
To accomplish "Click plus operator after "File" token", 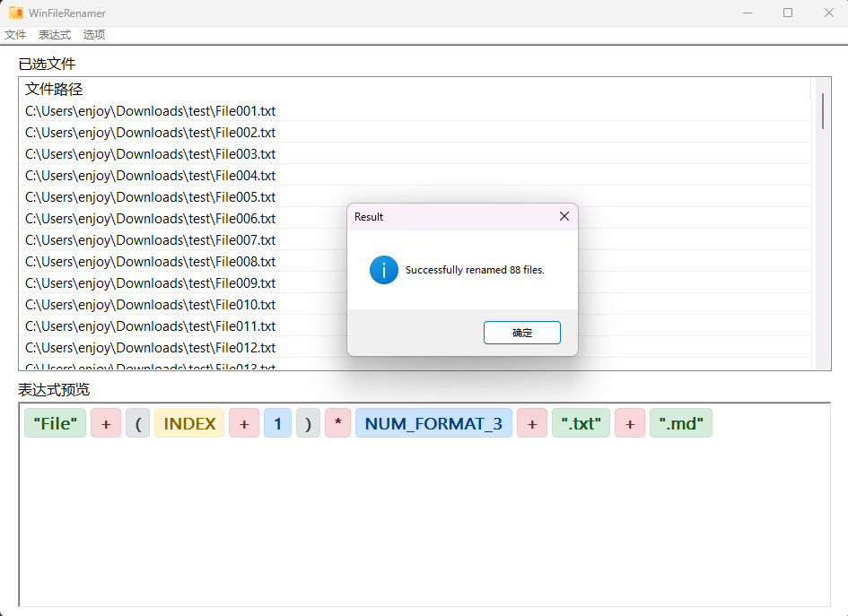I will (x=106, y=423).
